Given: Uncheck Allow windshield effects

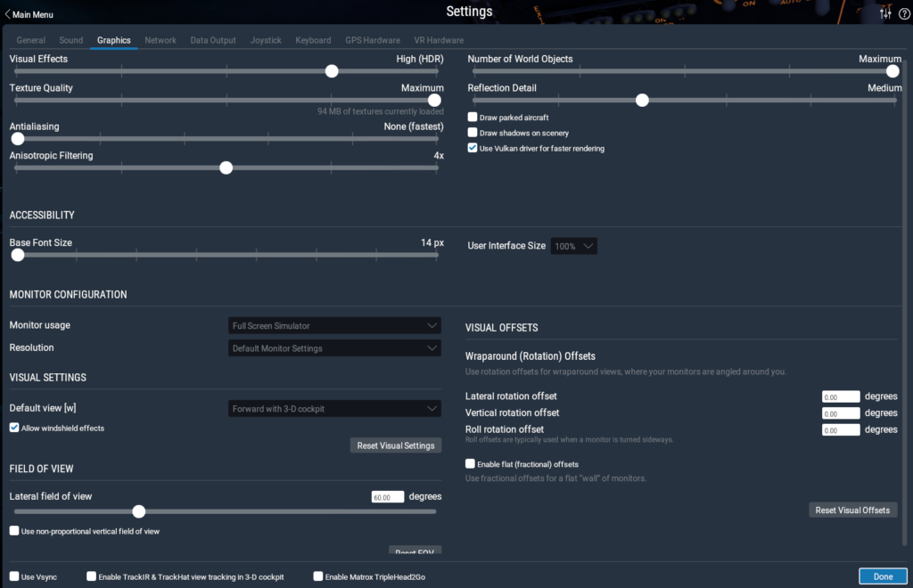Looking at the screenshot, I should coord(14,428).
